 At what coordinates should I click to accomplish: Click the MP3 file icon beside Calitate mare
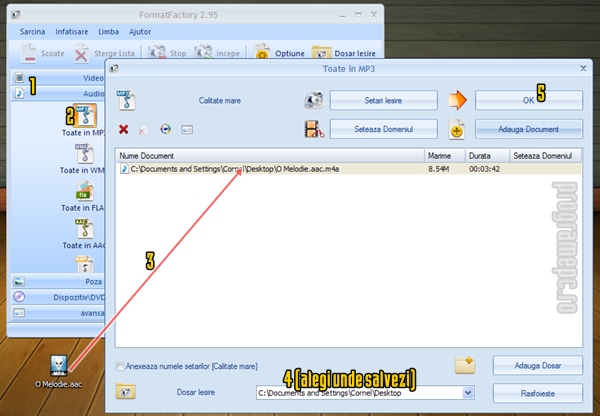point(126,100)
